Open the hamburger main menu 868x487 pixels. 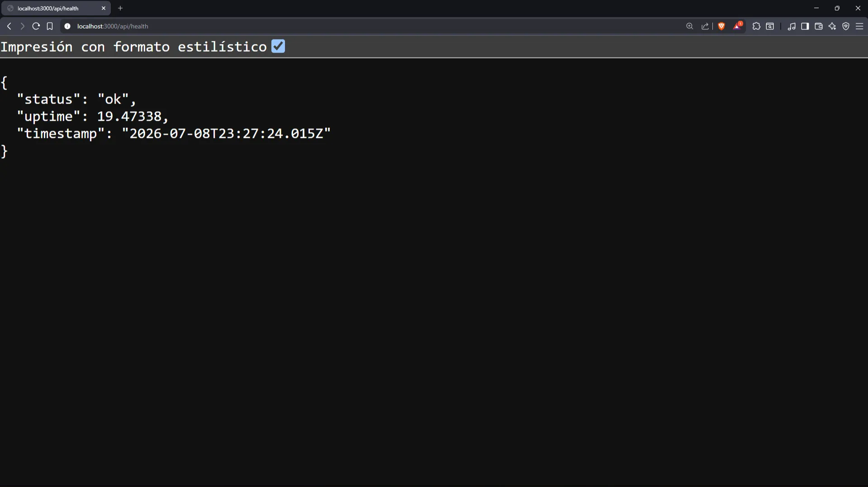tap(859, 26)
